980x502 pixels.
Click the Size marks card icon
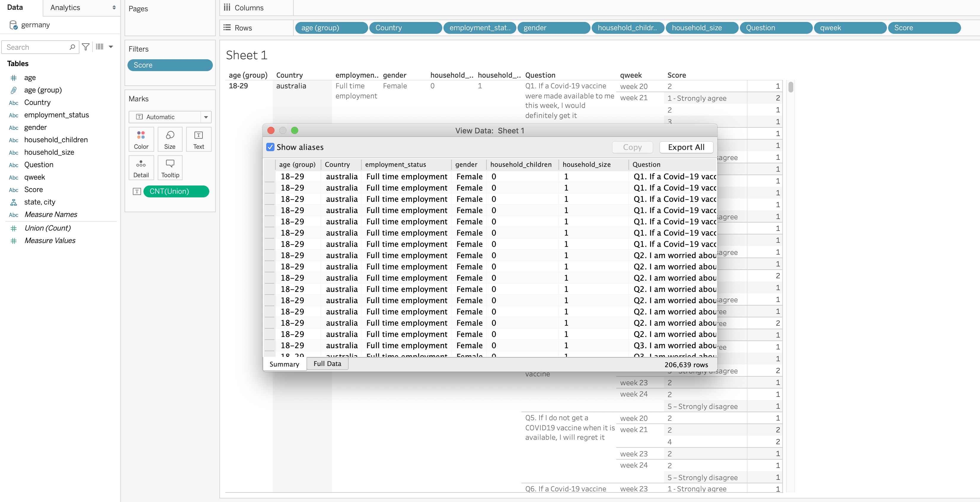click(x=170, y=136)
